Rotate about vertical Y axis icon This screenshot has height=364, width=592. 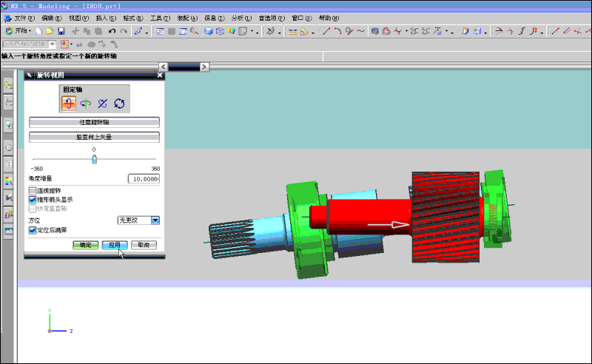coord(86,103)
